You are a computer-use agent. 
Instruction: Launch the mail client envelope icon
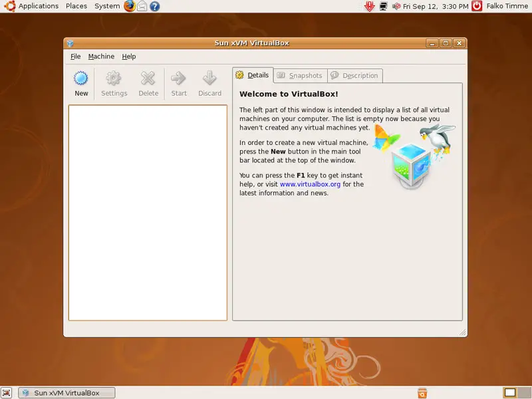coord(142,6)
